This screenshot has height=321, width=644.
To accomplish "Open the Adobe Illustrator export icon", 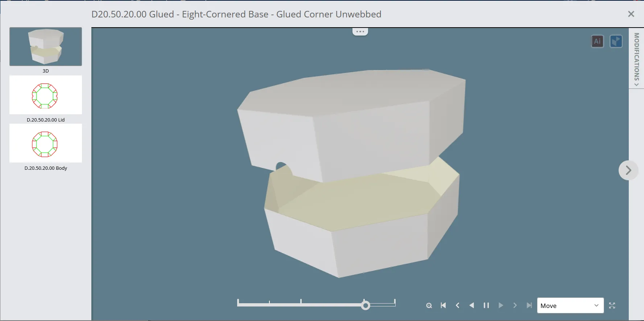I will tap(597, 41).
